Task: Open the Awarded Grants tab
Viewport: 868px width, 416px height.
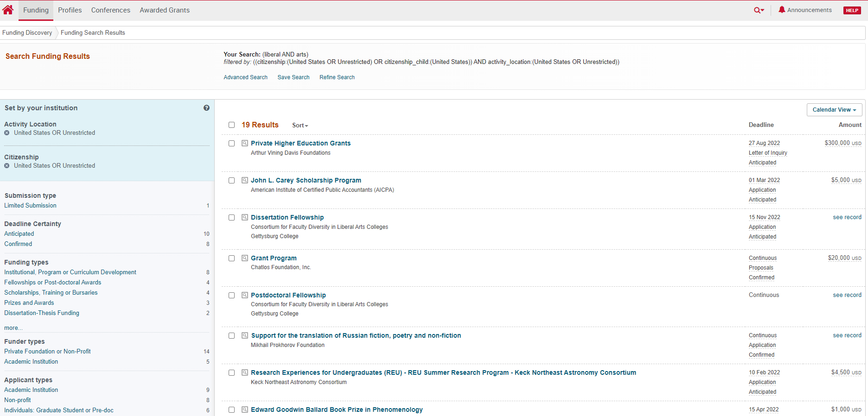Action: 165,10
